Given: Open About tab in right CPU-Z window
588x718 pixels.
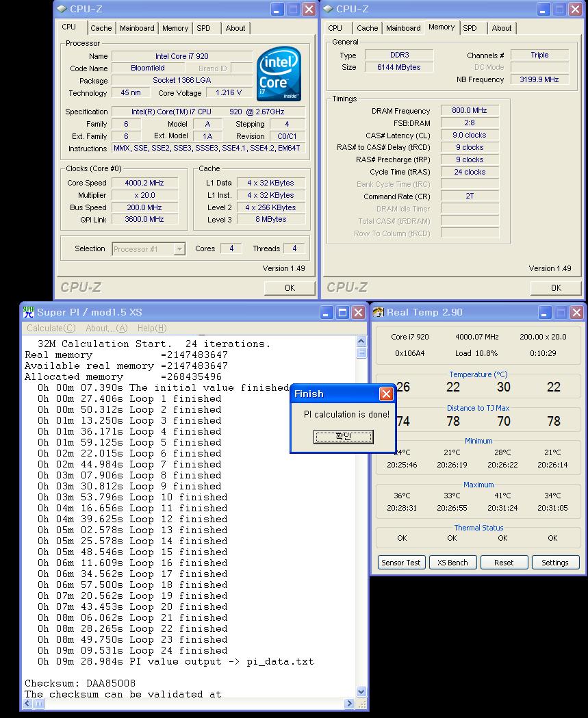Looking at the screenshot, I should click(502, 28).
